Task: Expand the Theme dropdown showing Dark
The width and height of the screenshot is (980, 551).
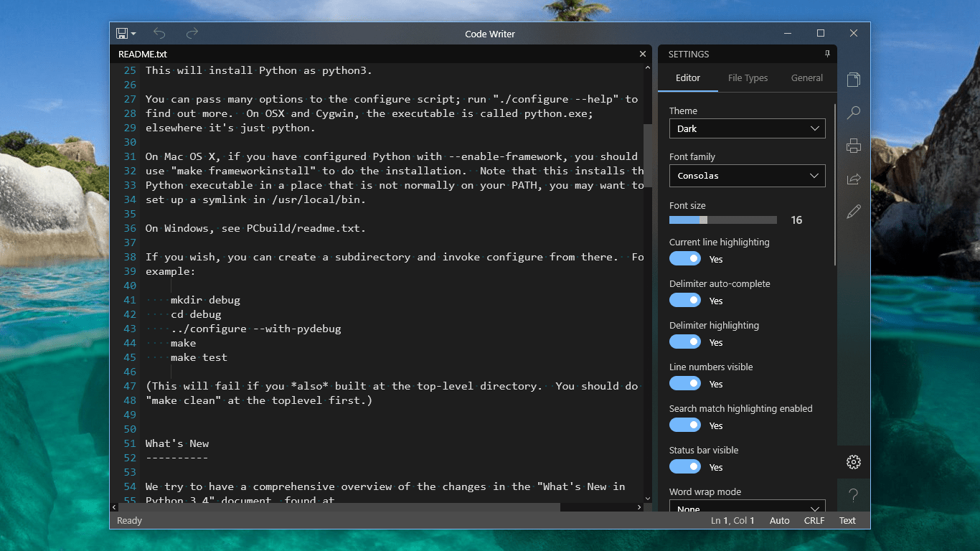Action: (x=747, y=128)
